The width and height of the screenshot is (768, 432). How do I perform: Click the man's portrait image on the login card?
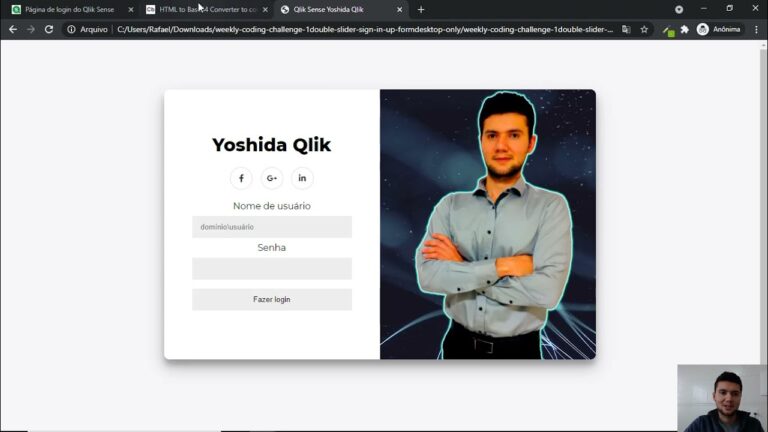(488, 224)
